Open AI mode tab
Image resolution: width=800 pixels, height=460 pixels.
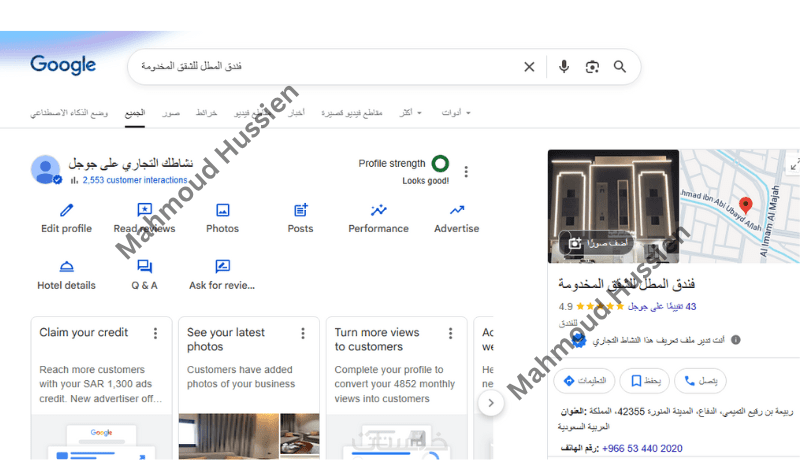[69, 113]
